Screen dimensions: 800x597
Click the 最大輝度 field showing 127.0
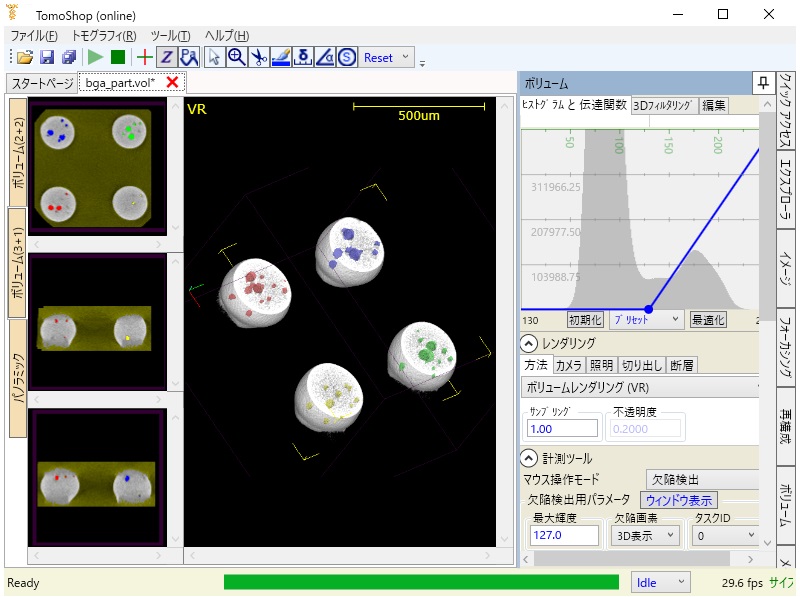click(x=564, y=535)
